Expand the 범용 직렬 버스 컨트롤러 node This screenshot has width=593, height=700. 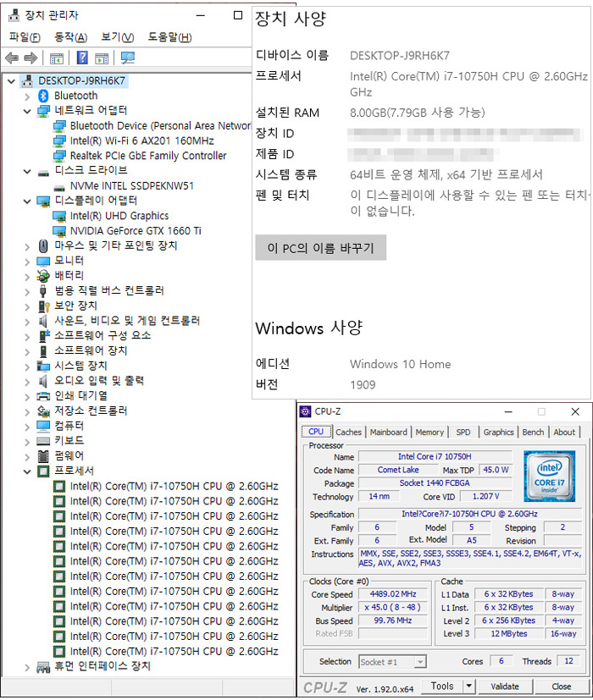coord(27,291)
